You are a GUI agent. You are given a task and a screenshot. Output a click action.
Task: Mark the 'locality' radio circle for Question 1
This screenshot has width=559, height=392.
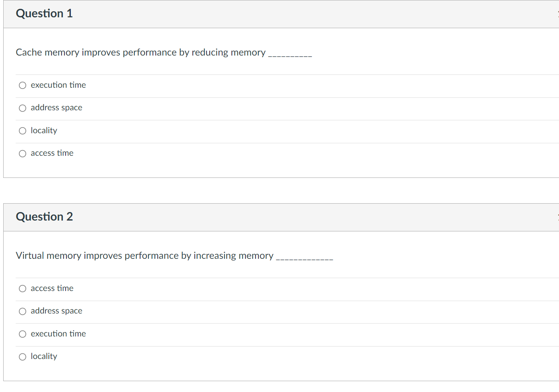tap(23, 131)
